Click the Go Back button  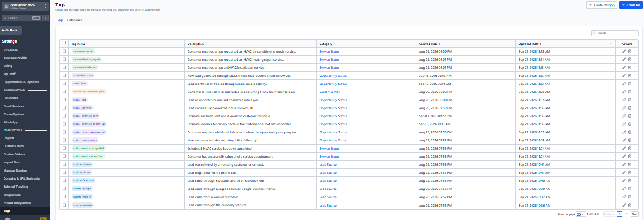tap(11, 30)
